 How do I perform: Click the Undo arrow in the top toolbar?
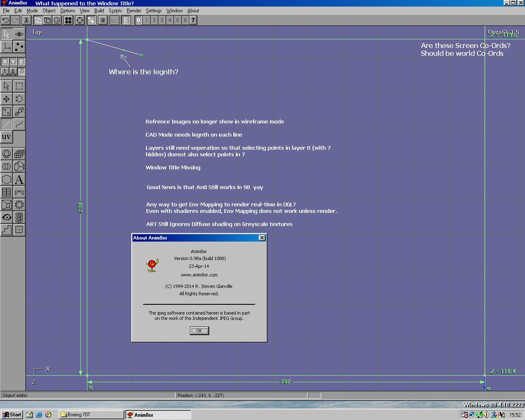pos(6,20)
